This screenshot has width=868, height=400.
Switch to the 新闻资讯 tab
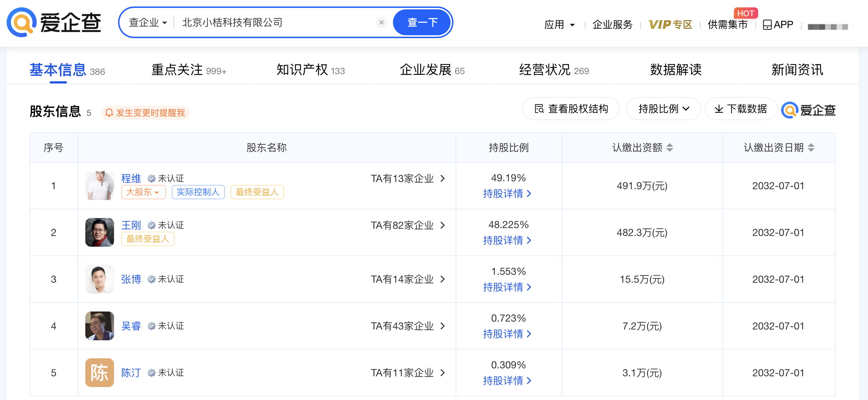[x=797, y=70]
